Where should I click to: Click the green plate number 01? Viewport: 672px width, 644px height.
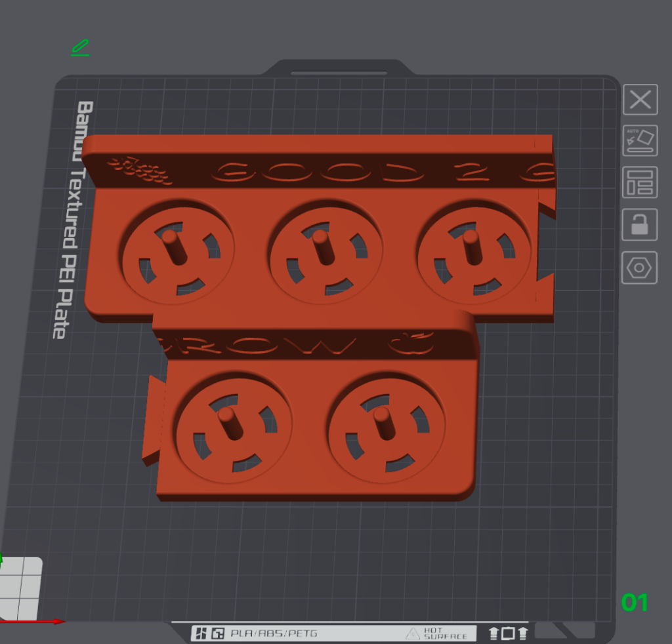635,602
